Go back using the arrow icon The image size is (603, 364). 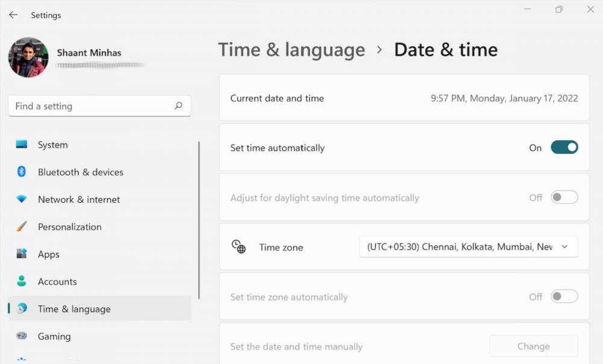pyautogui.click(x=13, y=15)
